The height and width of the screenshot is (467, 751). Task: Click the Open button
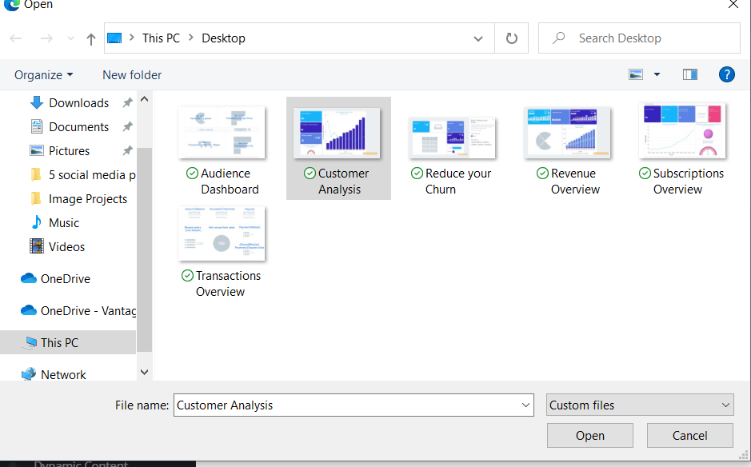click(x=590, y=435)
